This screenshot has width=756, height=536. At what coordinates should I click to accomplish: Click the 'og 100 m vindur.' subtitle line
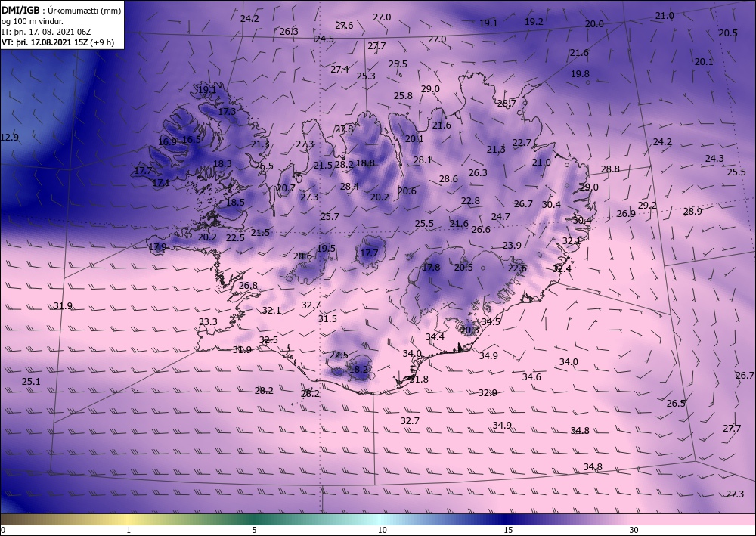pos(33,21)
